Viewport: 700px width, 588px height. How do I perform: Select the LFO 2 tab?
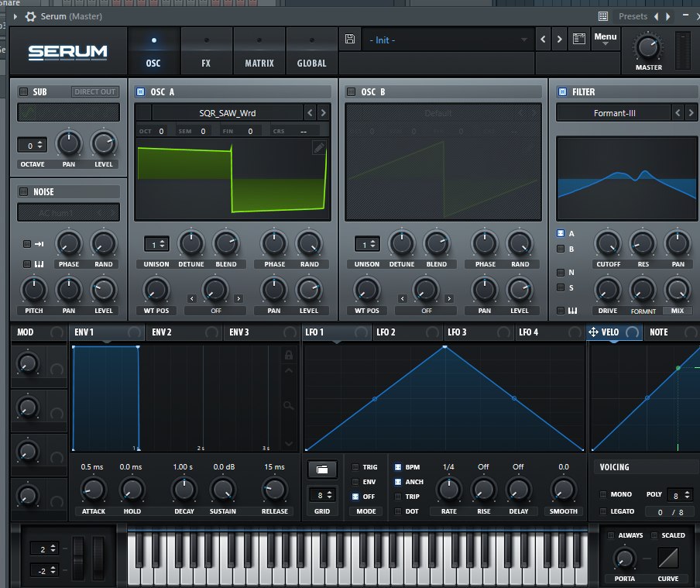coord(409,332)
